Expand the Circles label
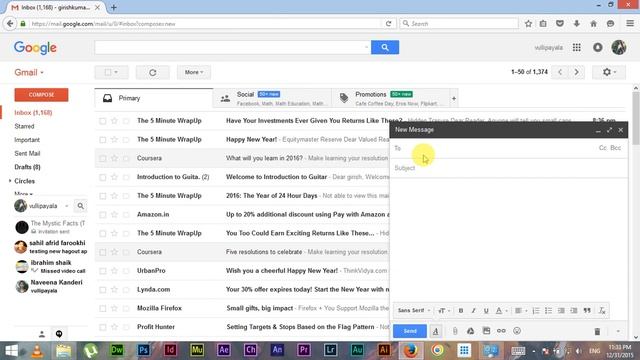The width and height of the screenshot is (640, 360). [10, 181]
